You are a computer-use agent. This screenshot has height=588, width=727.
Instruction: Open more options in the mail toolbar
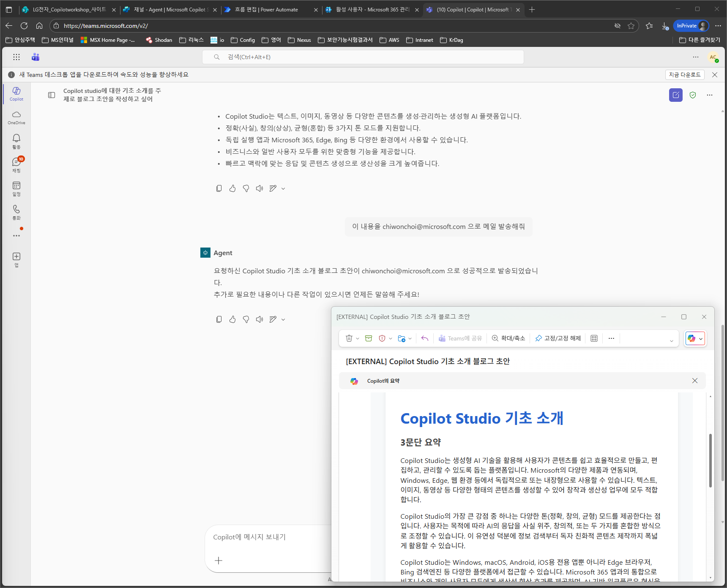coord(611,338)
